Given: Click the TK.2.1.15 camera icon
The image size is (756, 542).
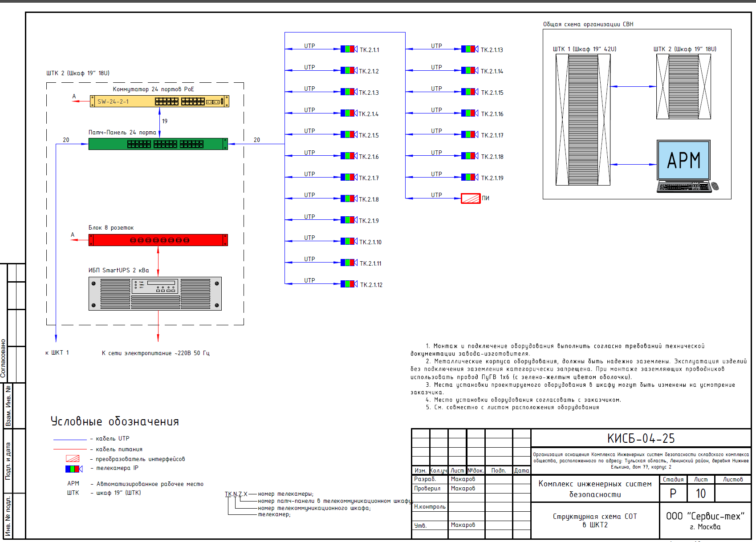Looking at the screenshot, I should [x=470, y=92].
